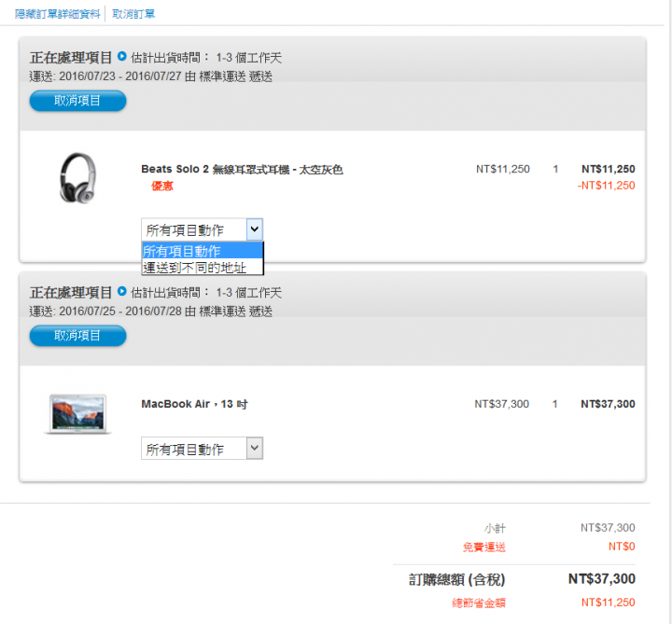Click the -NT$11,250 discount amount
The height and width of the screenshot is (624, 672).
point(606,186)
